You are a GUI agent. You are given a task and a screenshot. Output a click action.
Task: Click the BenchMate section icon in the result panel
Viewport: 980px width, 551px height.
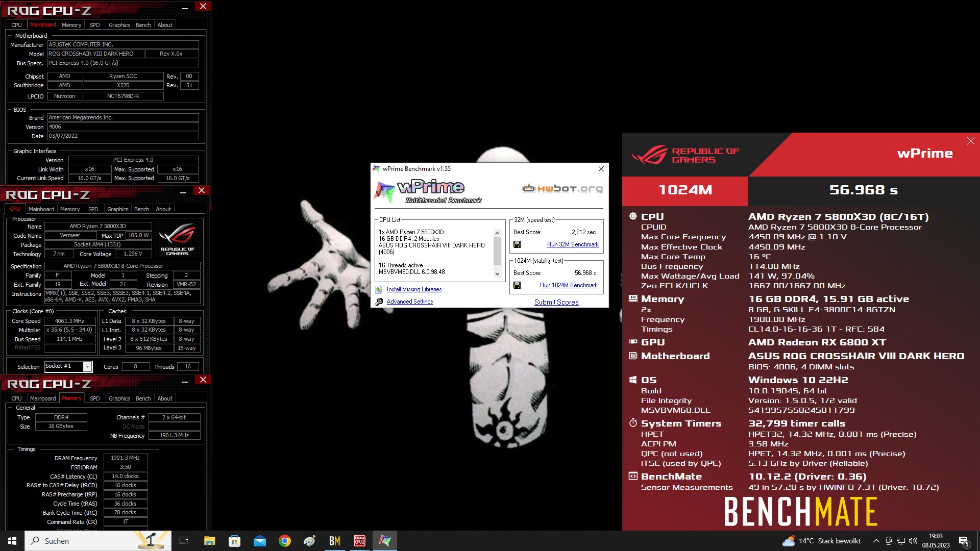click(633, 476)
